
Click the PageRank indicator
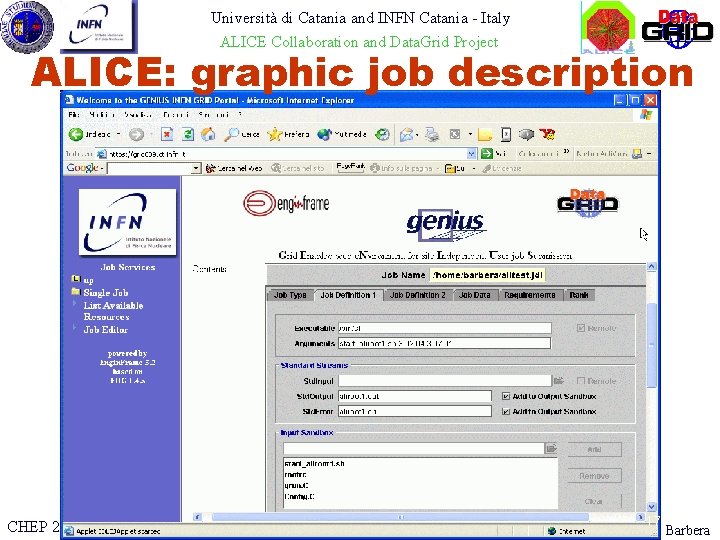click(350, 167)
